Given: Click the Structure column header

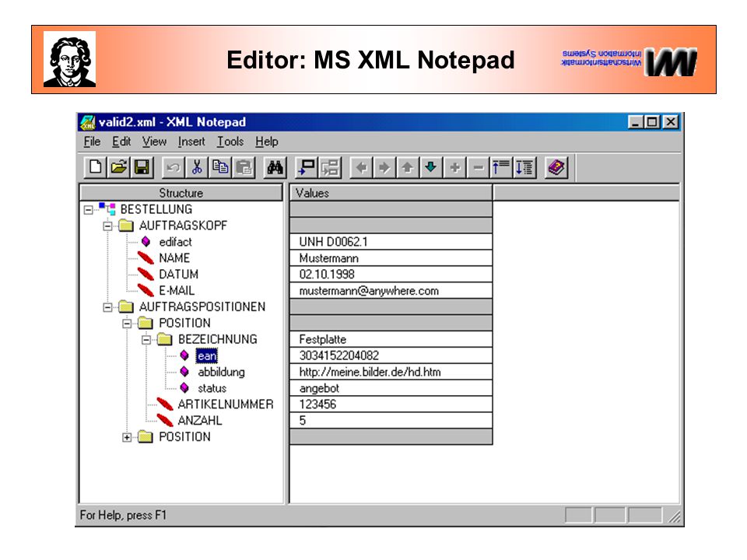Looking at the screenshot, I should [x=181, y=193].
